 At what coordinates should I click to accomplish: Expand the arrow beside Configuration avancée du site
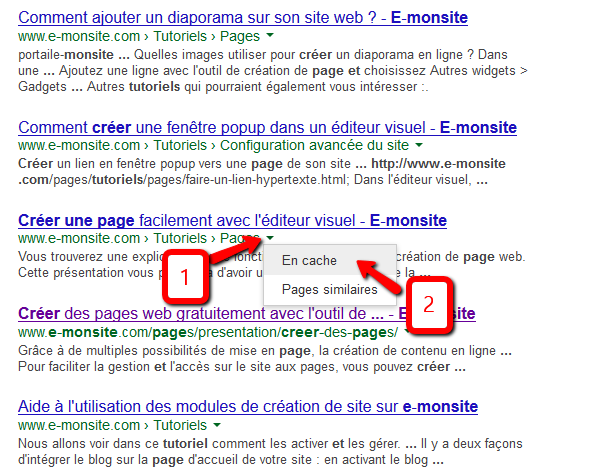(x=419, y=145)
